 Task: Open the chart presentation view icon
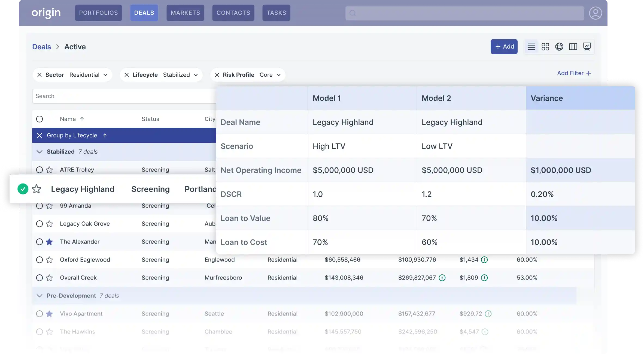[x=587, y=47]
